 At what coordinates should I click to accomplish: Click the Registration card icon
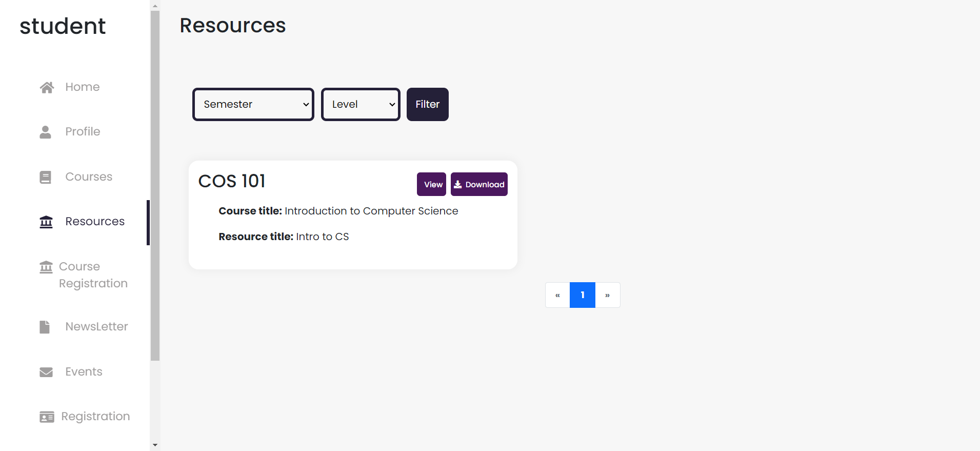(47, 416)
